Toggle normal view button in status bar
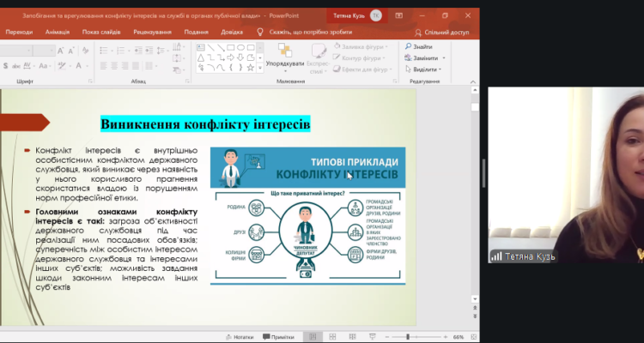The height and width of the screenshot is (343, 644). (x=317, y=337)
